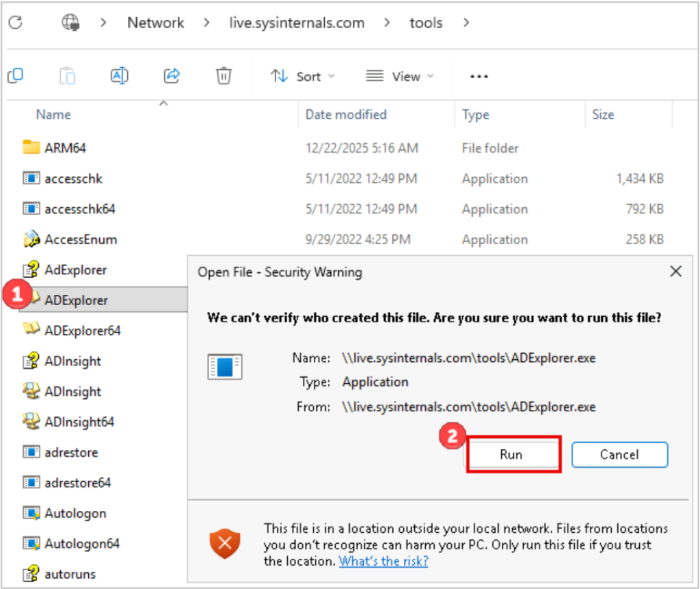Select the ARM64 folder
Image resolution: width=700 pixels, height=589 pixels.
pyautogui.click(x=65, y=148)
